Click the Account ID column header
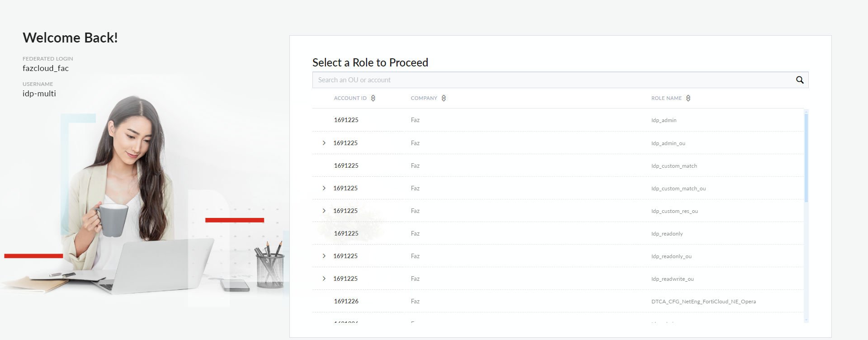The height and width of the screenshot is (340, 868). (x=350, y=98)
